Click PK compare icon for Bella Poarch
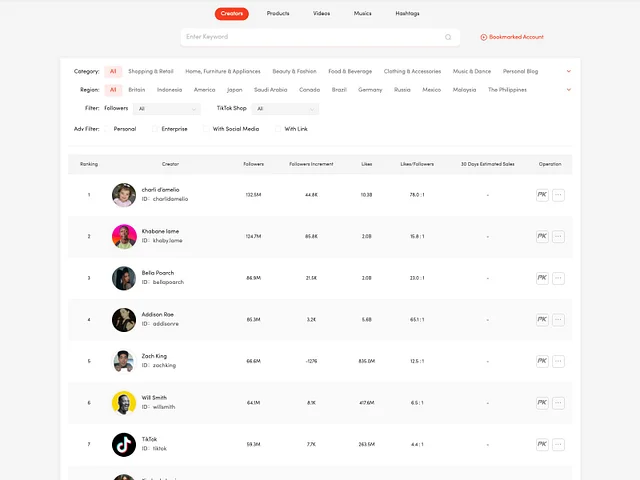Image resolution: width=640 pixels, height=480 pixels. [542, 278]
